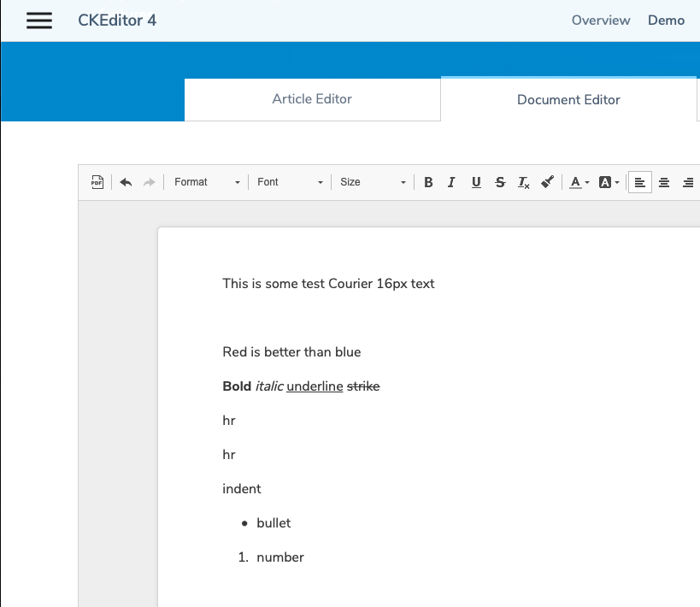Viewport: 700px width, 607px height.
Task: Click the CKEditor 4 title
Action: click(117, 21)
